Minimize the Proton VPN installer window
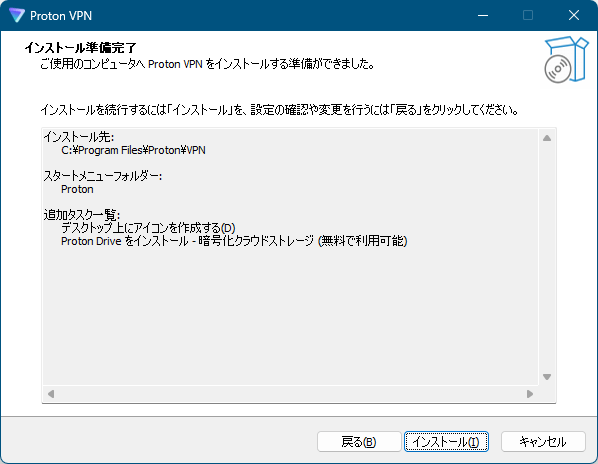The width and height of the screenshot is (598, 464). pos(483,15)
